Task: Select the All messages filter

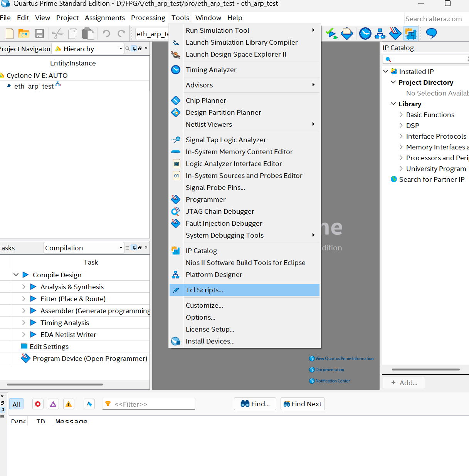Action: (16, 404)
